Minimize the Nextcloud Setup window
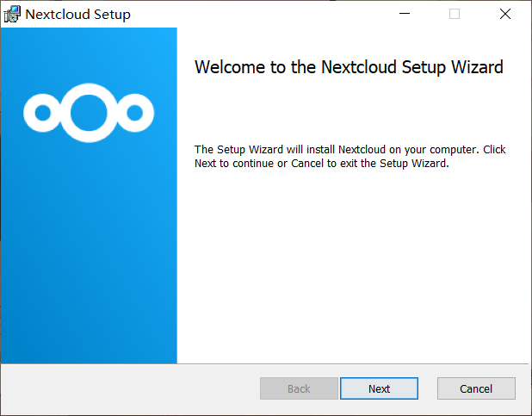Screen dimensions: 532x416 click(404, 15)
